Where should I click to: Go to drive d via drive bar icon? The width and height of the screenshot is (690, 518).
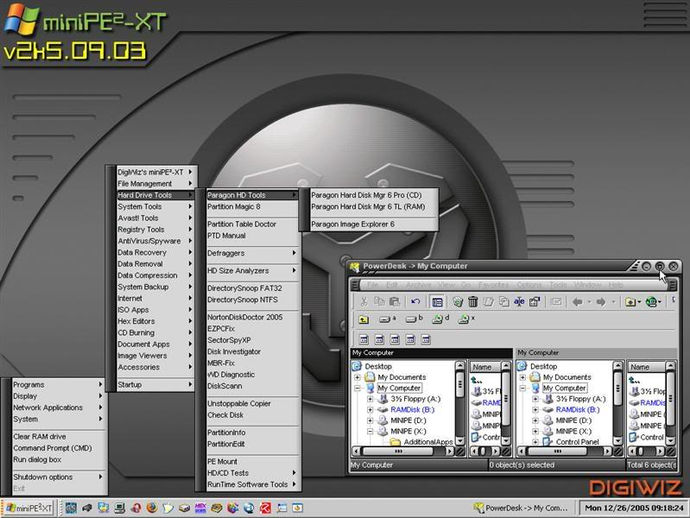click(x=440, y=319)
